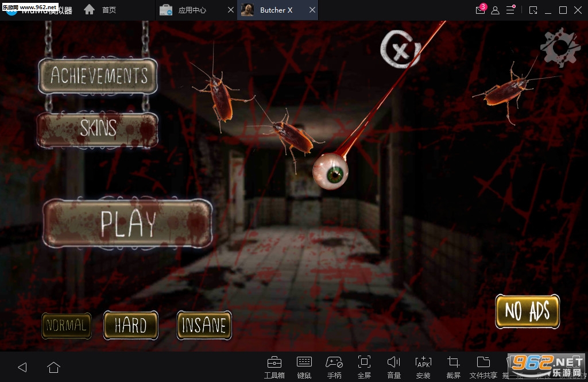The image size is (588, 382).
Task: Open 键鼠 keyboard mouse settings
Action: [304, 367]
